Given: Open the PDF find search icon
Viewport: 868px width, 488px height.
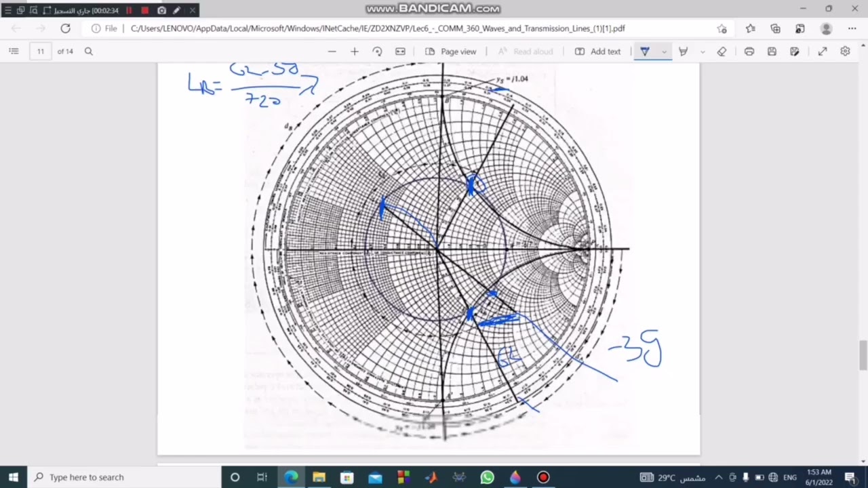Looking at the screenshot, I should 88,52.
